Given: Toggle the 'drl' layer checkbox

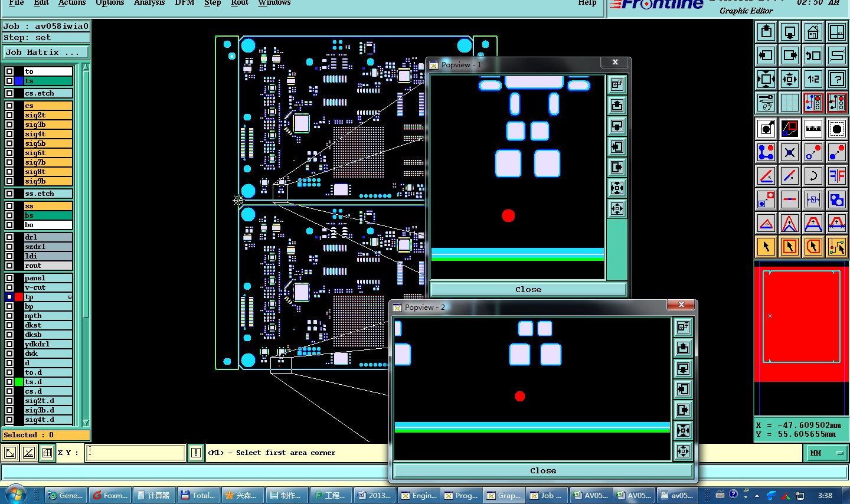Looking at the screenshot, I should 9,237.
